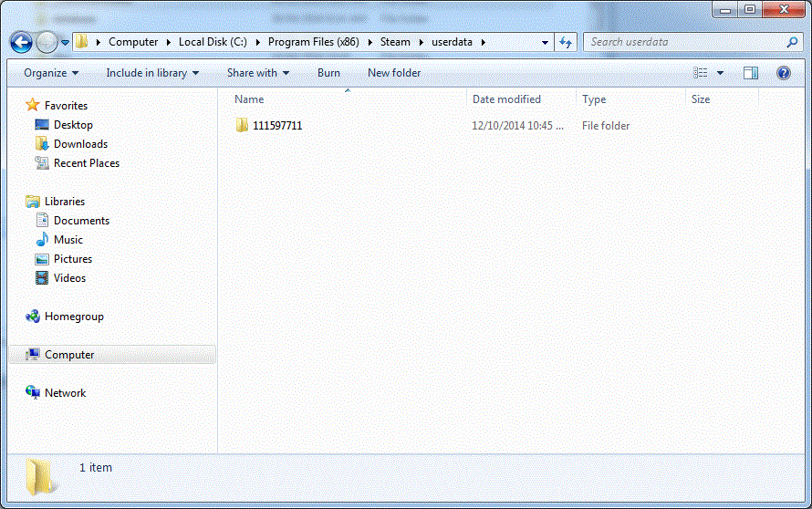Toggle the preview pane icon
Viewport: 812px width, 509px height.
coord(750,73)
